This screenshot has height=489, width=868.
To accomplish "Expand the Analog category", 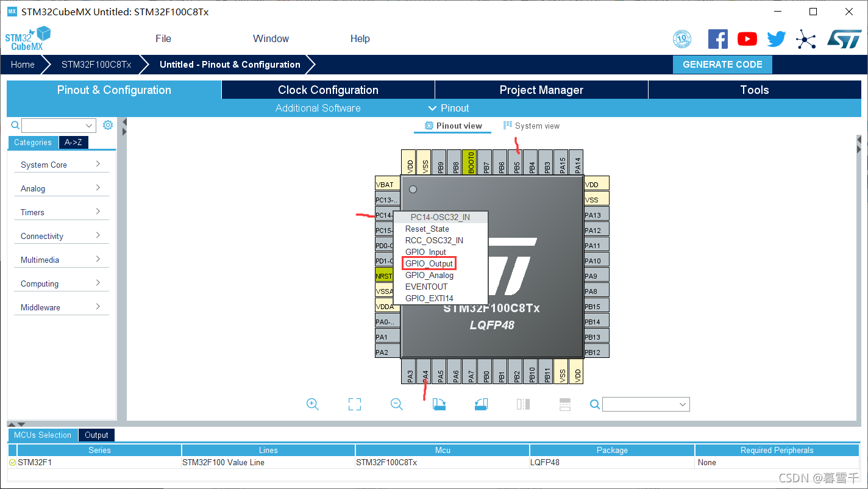I will [61, 188].
